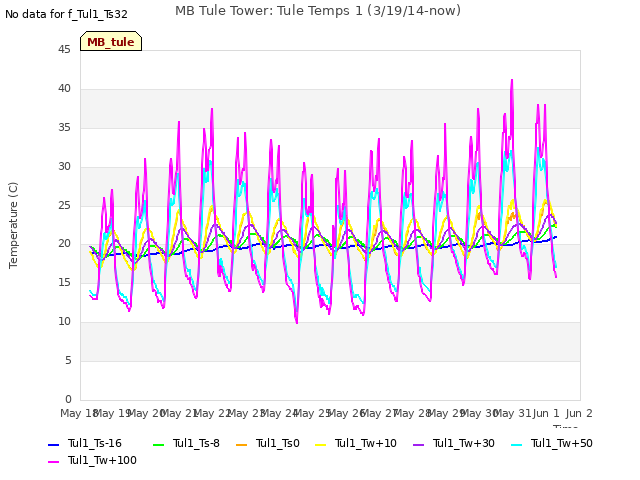Click the 5 y-axis tick label
640x480 pixels.
pyautogui.click(x=68, y=360)
